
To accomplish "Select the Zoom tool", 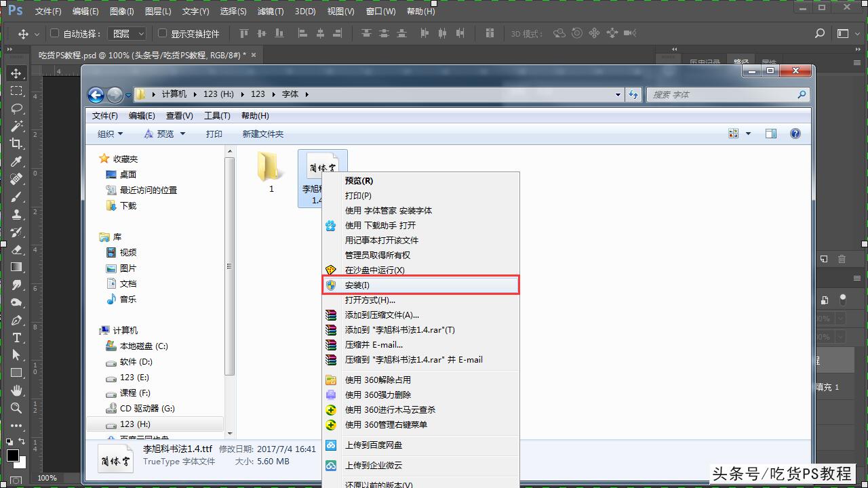I will coord(16,408).
